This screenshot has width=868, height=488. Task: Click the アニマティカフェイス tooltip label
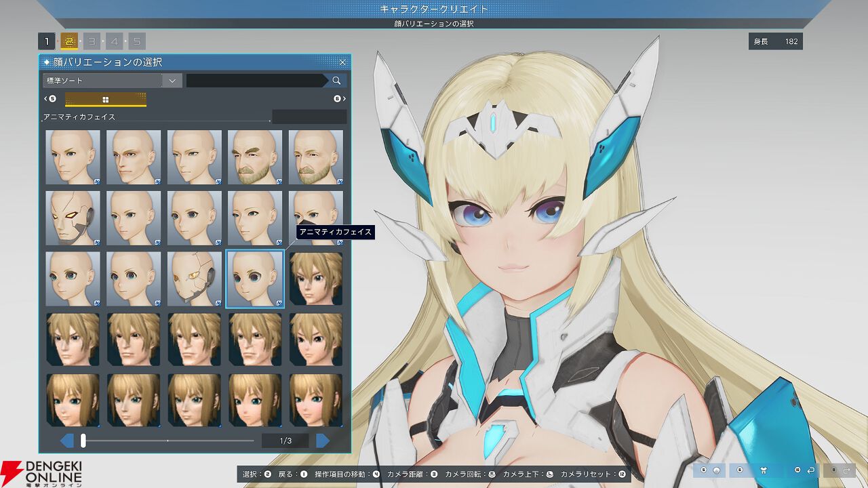[x=336, y=232]
